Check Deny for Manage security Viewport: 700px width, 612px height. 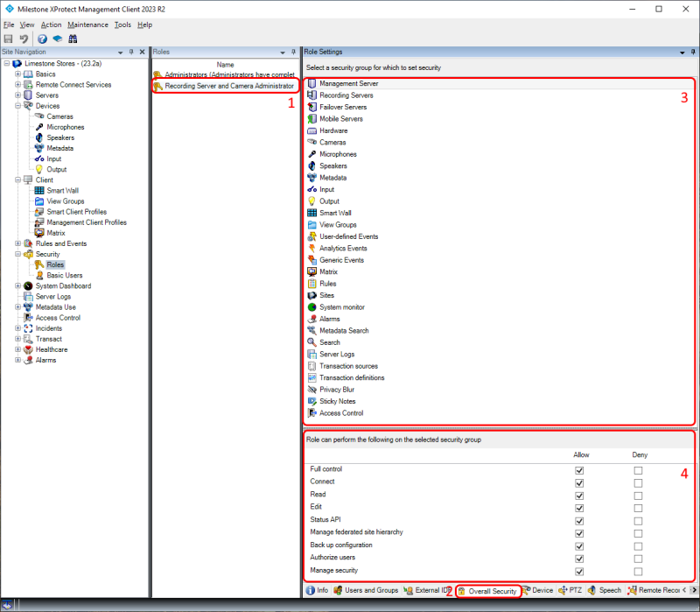click(x=639, y=572)
